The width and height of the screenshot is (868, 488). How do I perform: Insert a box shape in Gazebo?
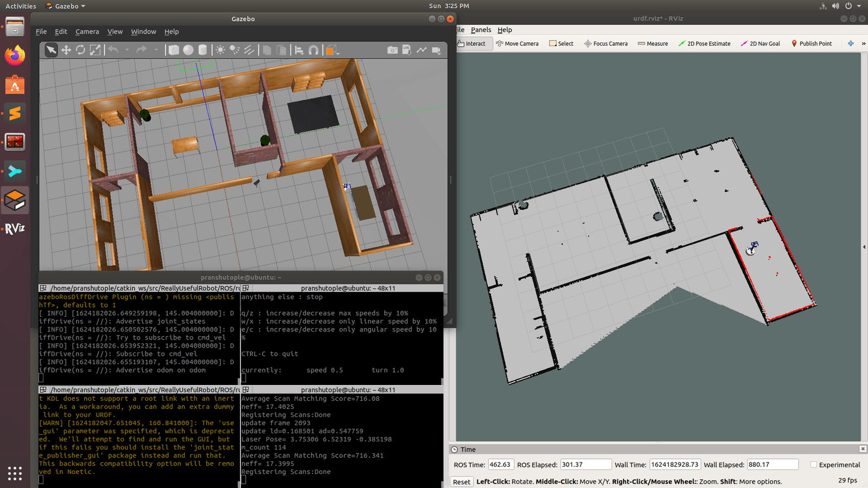click(x=174, y=50)
